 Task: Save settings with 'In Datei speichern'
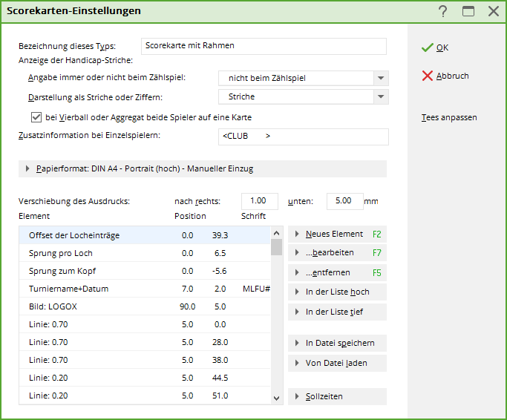[x=337, y=343]
